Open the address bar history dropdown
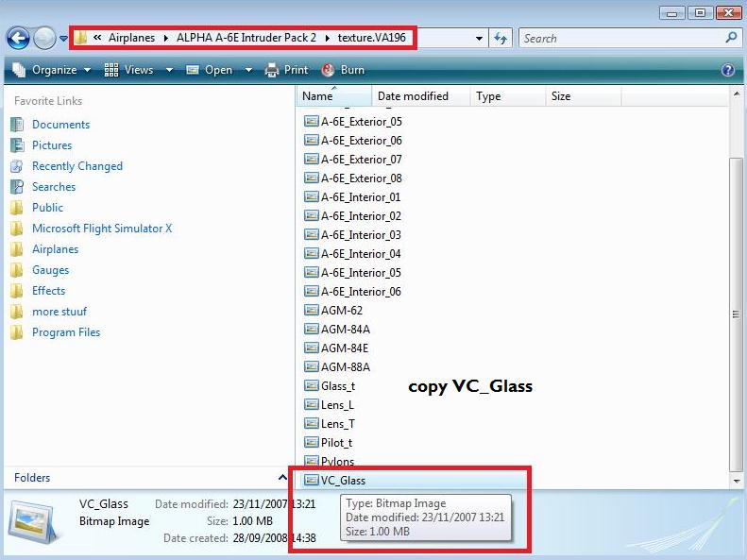 pyautogui.click(x=480, y=39)
